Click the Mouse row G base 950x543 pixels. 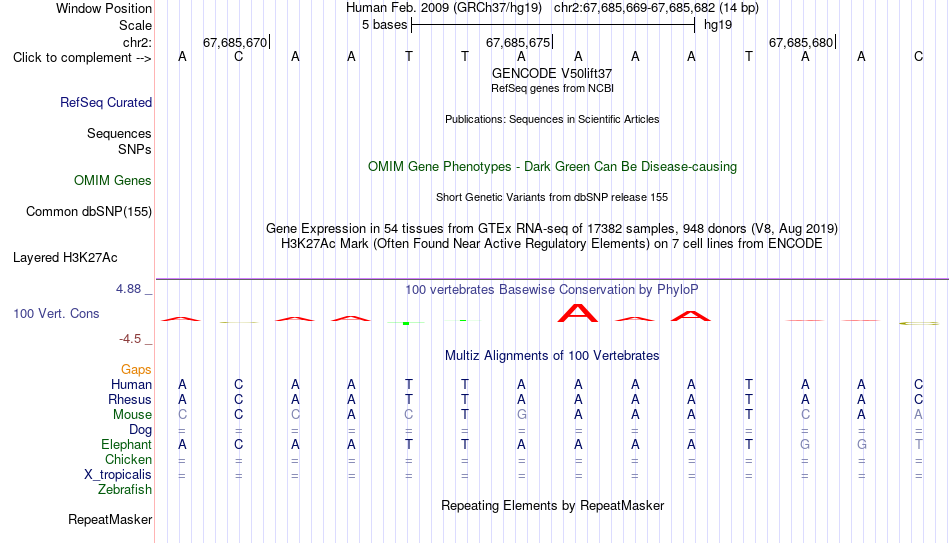tap(522, 415)
